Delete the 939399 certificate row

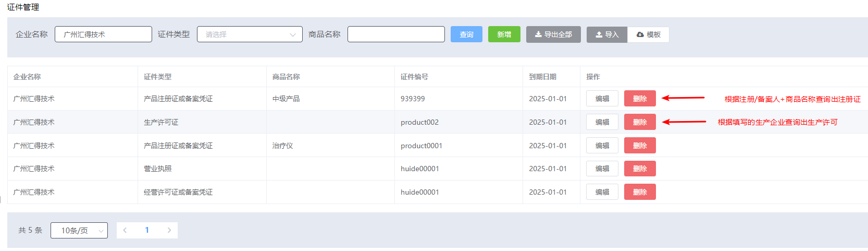[x=639, y=99]
